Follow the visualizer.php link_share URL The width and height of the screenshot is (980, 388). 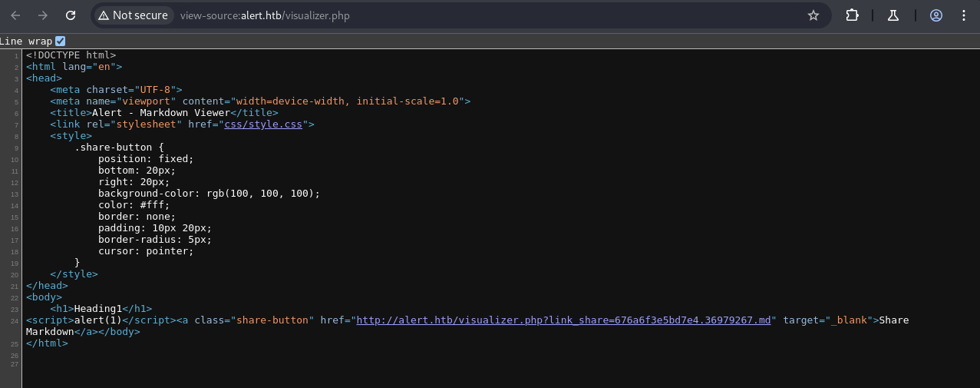(563, 320)
